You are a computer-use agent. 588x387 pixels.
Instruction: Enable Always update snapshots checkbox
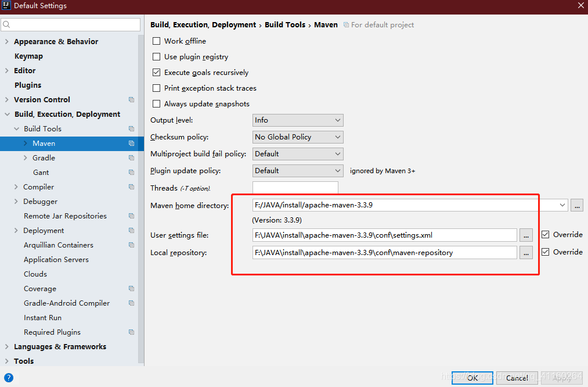pyautogui.click(x=156, y=104)
